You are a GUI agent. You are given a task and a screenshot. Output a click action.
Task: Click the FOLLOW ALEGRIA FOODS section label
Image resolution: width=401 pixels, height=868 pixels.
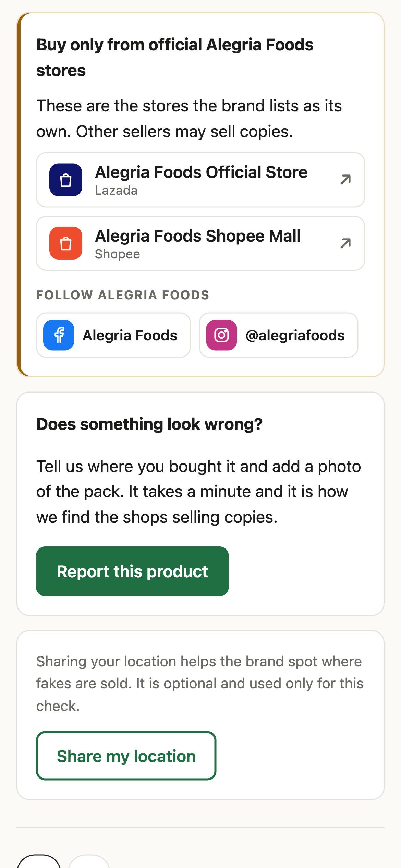click(123, 295)
